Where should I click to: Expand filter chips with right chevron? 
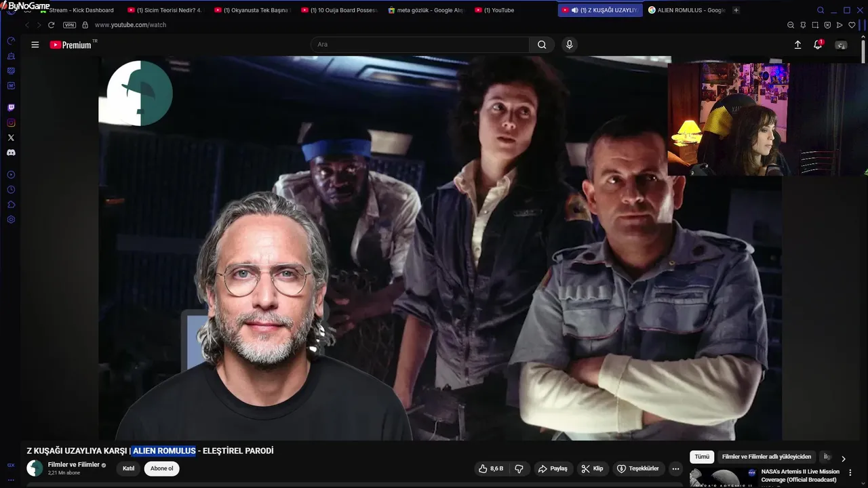pyautogui.click(x=844, y=459)
